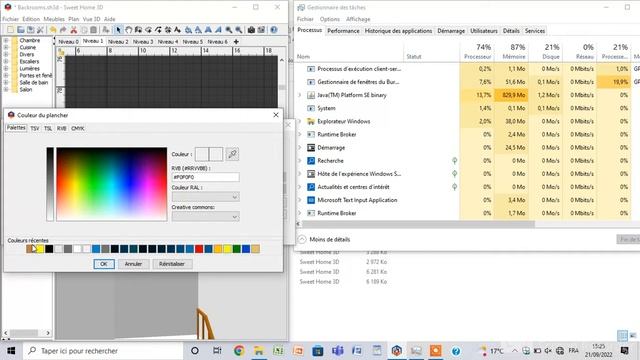Click the Create photo camera icon
Viewport: 640px width, 360px height.
pyautogui.click(x=251, y=30)
